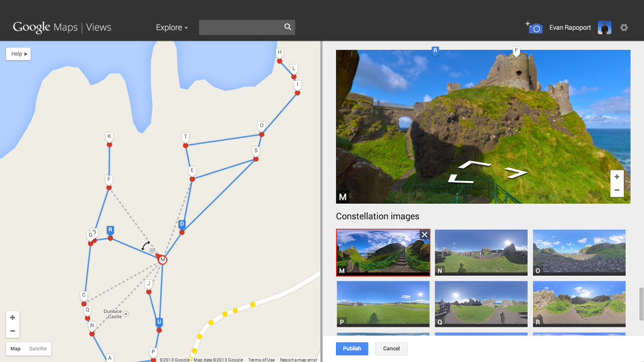This screenshot has height=362, width=644.
Task: Remove image M with the X icon
Action: pyautogui.click(x=424, y=235)
